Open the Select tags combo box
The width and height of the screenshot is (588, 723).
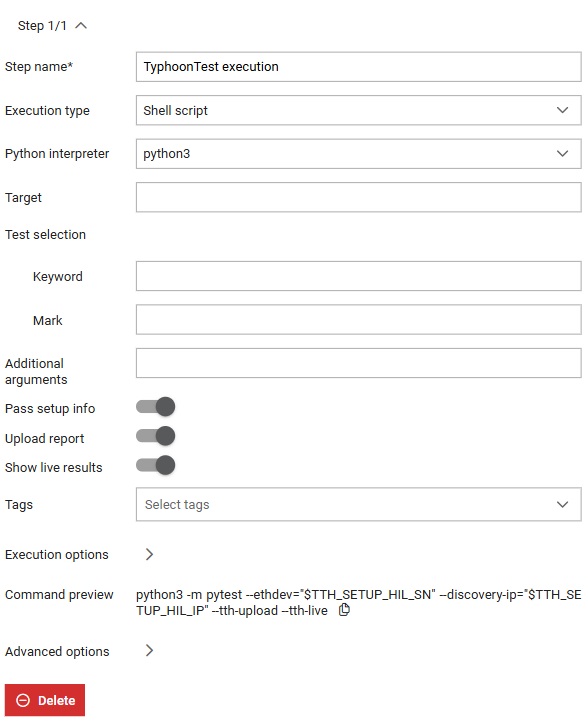358,504
